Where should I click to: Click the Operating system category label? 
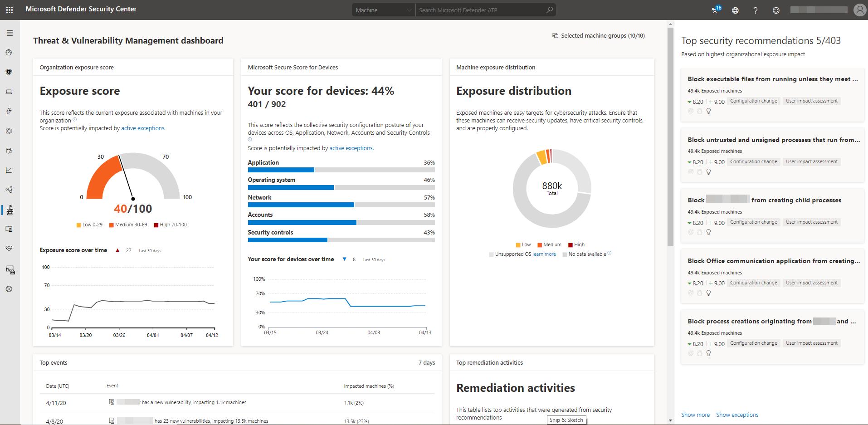[271, 180]
